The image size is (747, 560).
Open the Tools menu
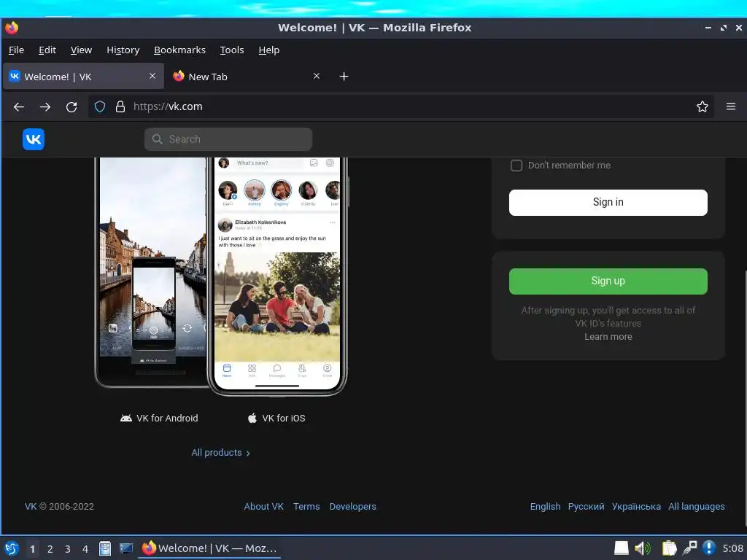point(232,50)
